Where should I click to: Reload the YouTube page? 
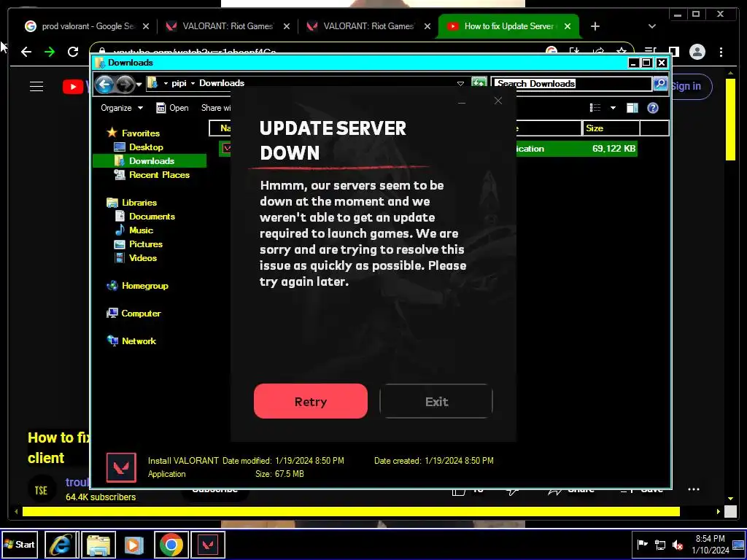[x=72, y=52]
